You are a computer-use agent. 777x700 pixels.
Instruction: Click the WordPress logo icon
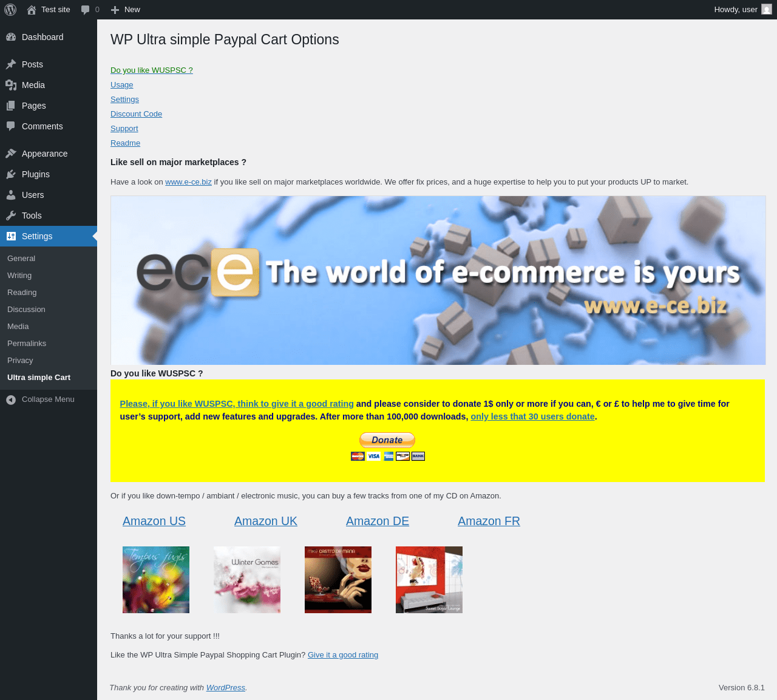click(x=10, y=10)
